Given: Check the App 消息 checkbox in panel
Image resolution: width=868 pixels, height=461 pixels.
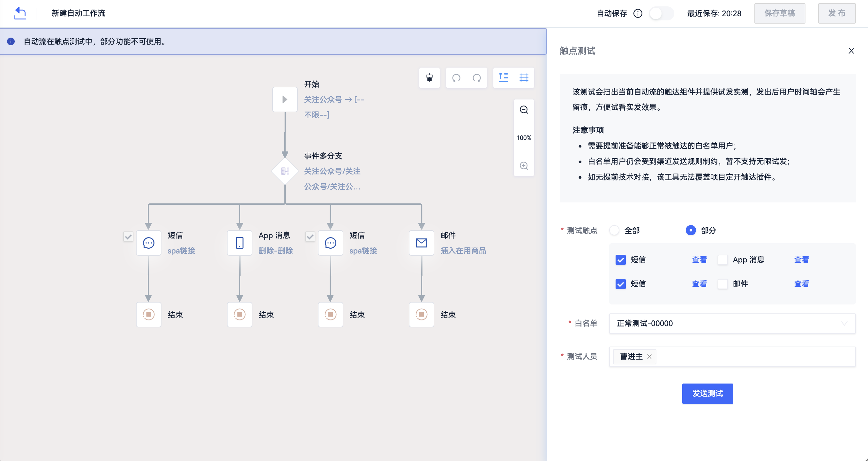Looking at the screenshot, I should tap(723, 260).
